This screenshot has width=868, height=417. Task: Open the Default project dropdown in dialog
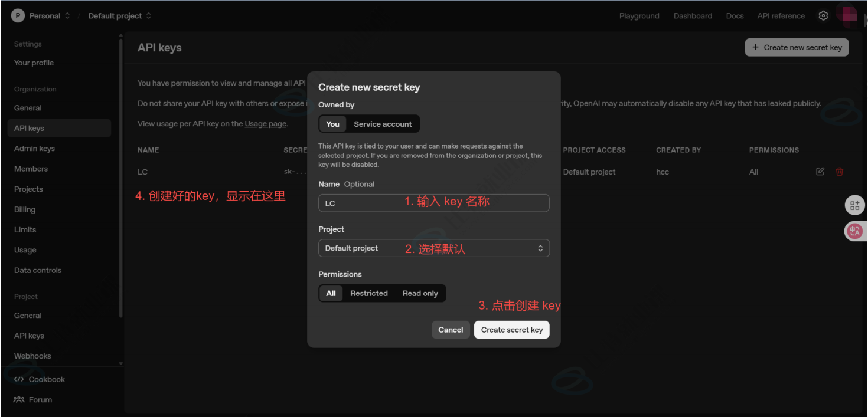(x=434, y=248)
